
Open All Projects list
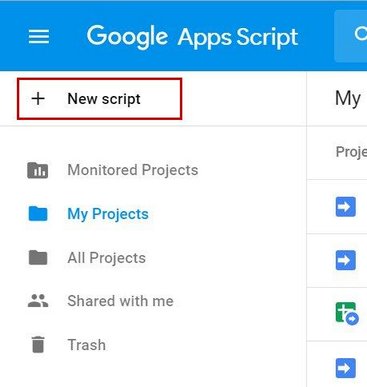106,258
